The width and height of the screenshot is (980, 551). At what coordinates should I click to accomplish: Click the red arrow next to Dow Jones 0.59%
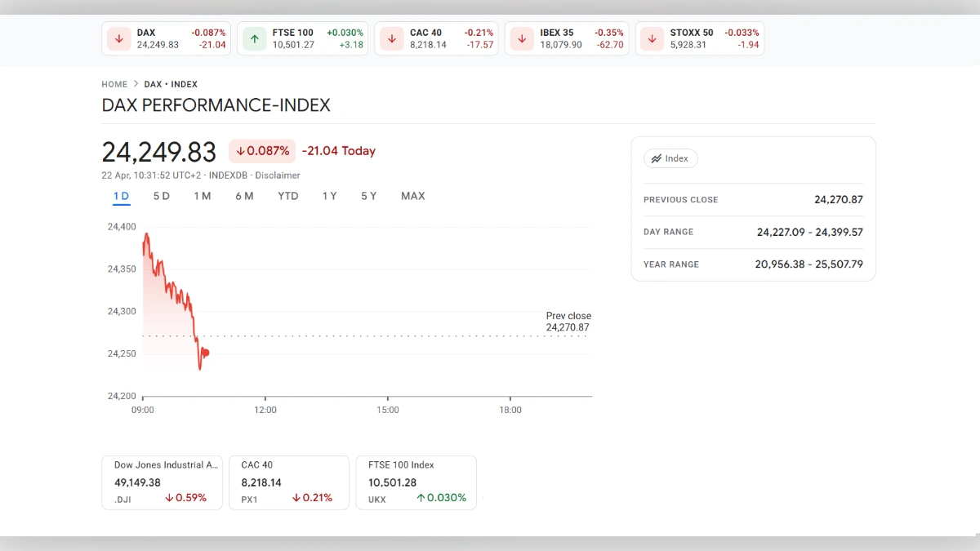[x=169, y=498]
